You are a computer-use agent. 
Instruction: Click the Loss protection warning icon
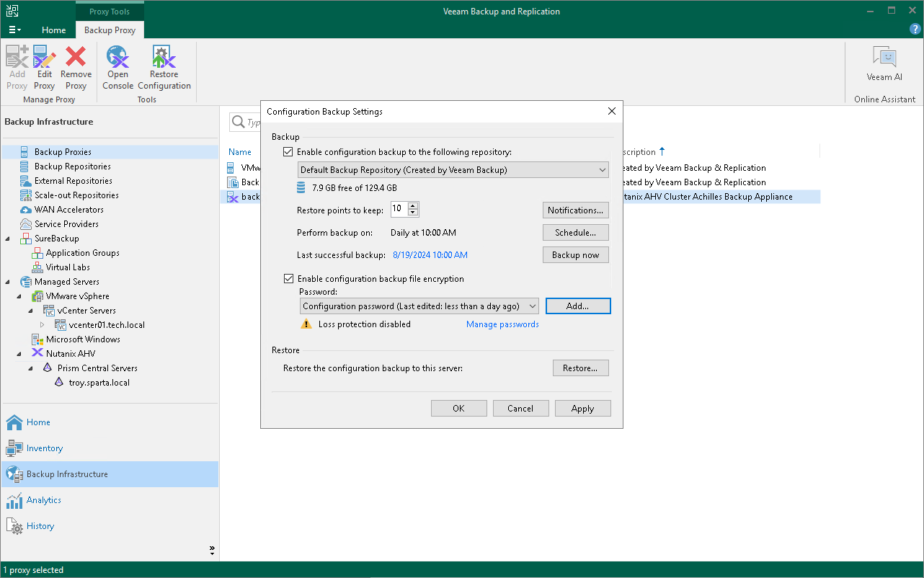click(306, 324)
